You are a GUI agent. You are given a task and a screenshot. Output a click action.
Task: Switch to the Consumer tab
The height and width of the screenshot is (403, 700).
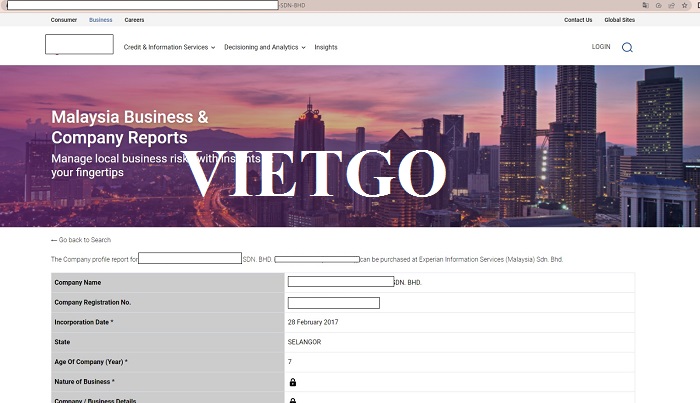click(64, 20)
